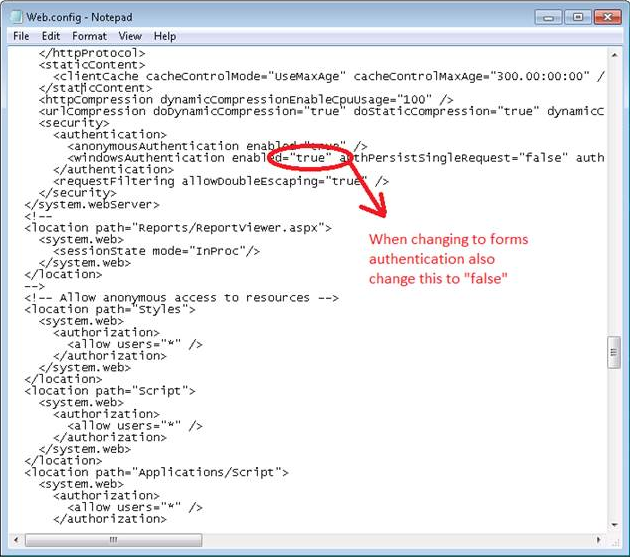
Task: Maximize the Web.config Notepad window
Action: click(x=578, y=17)
